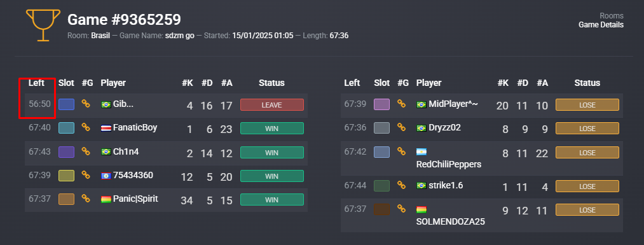This screenshot has width=644, height=245.
Task: Click the dark green slot swatch for strike1.6
Action: (381, 186)
